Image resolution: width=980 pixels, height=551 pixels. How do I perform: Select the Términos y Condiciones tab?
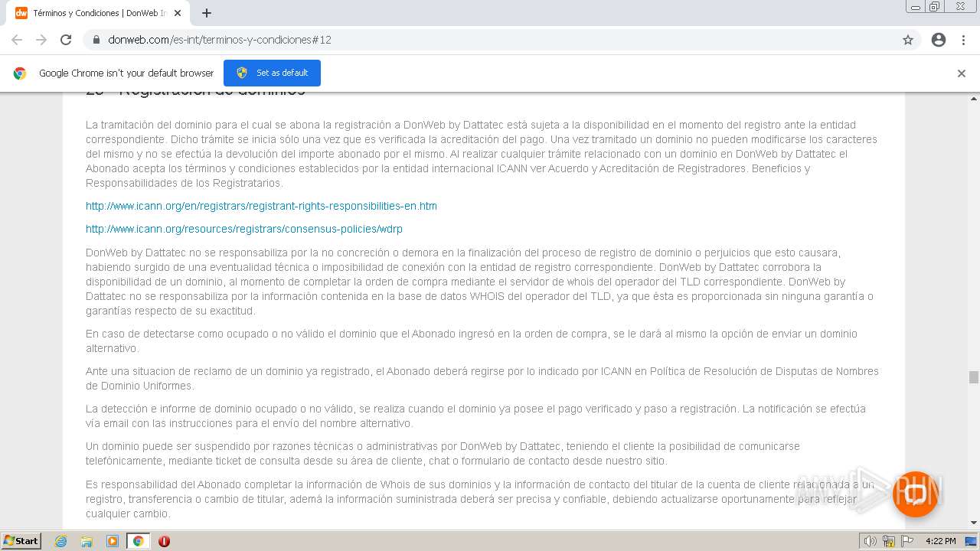coord(98,13)
